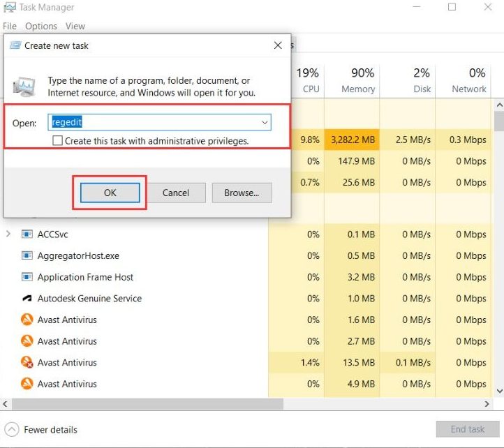Viewport: 504px width, 448px height.
Task: Click the Avast Antivirus icon with red X badge
Action: [27, 362]
